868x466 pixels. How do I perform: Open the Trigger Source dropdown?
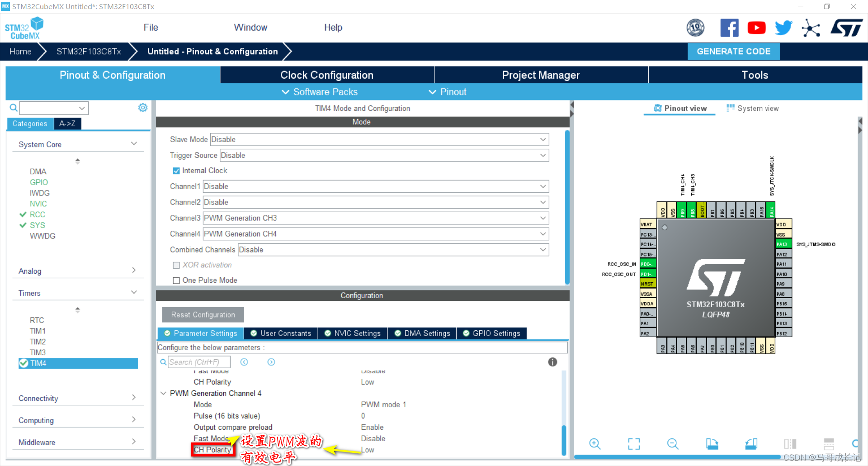[x=384, y=155]
